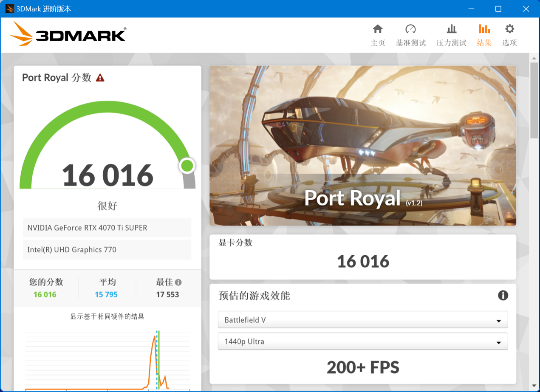Click the scrollbar up arrow
Viewport: 540px width, 392px height.
point(534,58)
